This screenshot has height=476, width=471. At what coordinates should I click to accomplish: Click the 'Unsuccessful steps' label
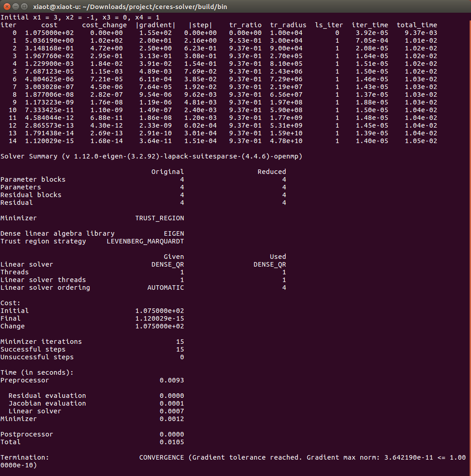click(37, 357)
